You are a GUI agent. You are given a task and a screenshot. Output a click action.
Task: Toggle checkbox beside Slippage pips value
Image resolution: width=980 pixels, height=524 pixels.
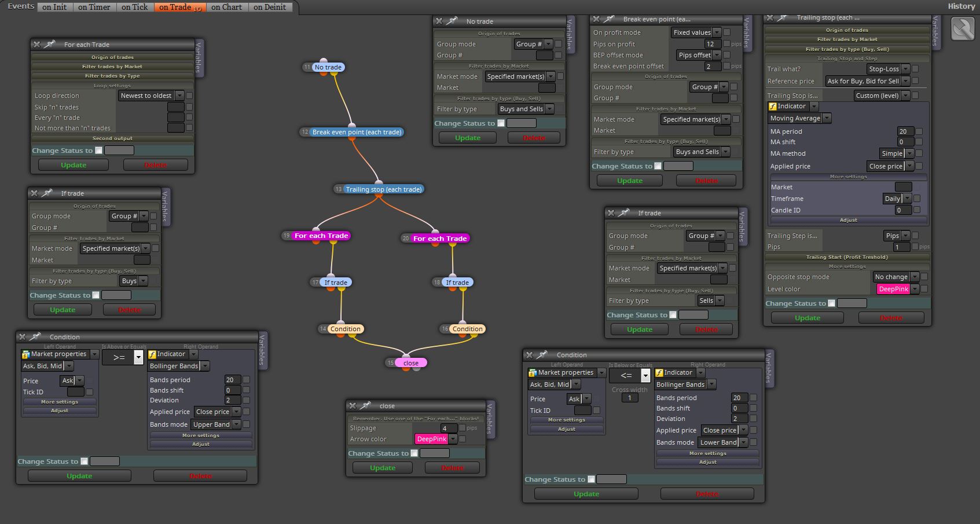pos(462,428)
